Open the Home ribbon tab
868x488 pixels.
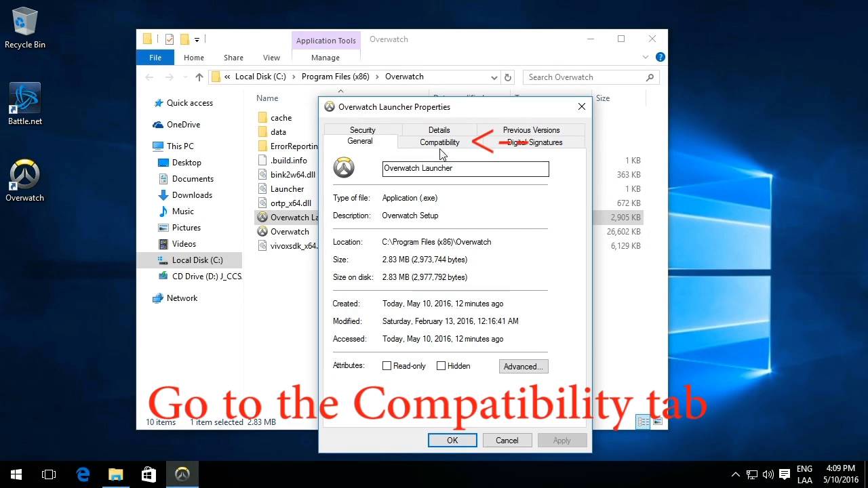coord(194,58)
